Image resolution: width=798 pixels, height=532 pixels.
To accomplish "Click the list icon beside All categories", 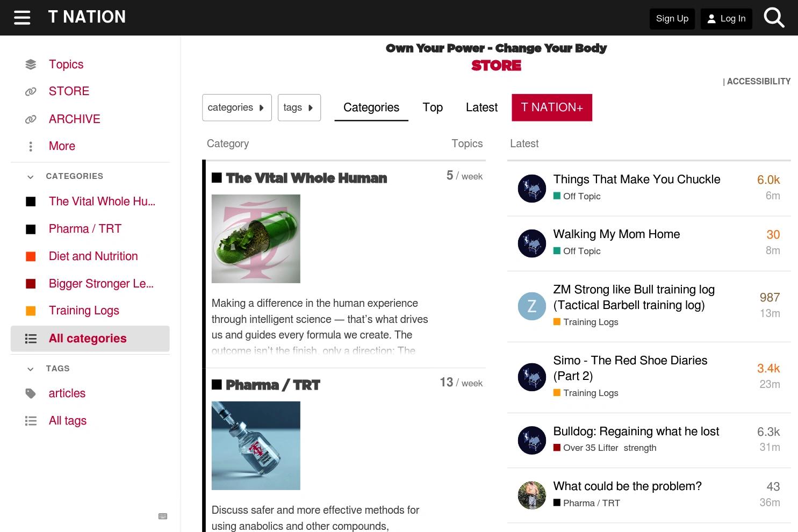I will (x=31, y=339).
